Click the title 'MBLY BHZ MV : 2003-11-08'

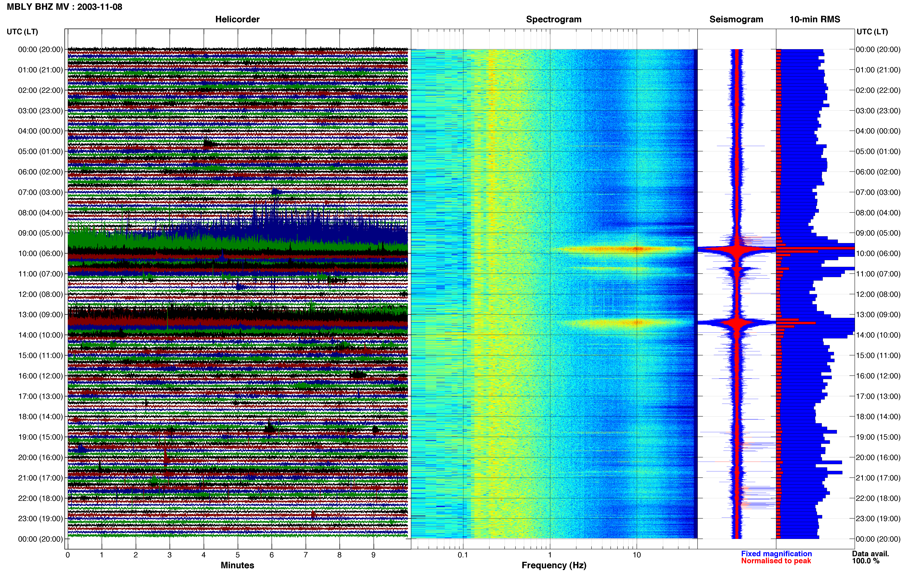[x=65, y=7]
